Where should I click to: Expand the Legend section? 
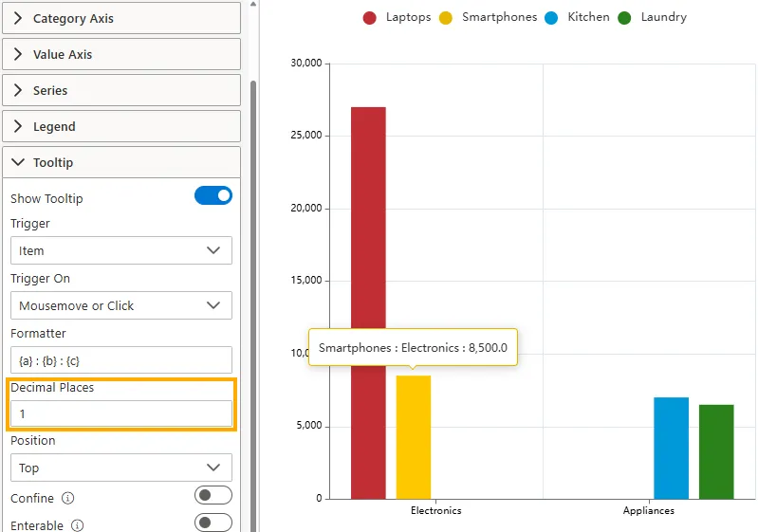120,126
